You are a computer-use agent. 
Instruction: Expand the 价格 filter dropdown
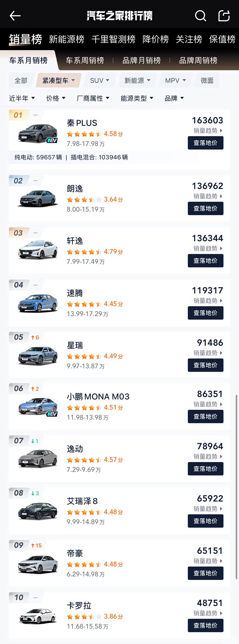(x=56, y=98)
